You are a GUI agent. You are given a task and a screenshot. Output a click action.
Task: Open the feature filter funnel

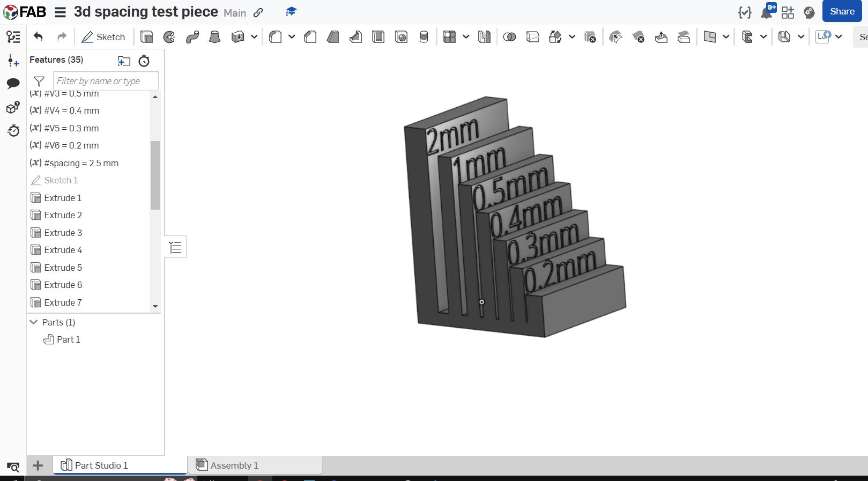point(39,81)
